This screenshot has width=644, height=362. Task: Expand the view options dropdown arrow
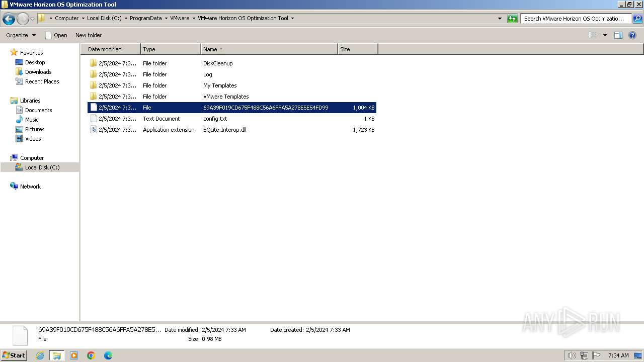pyautogui.click(x=605, y=35)
